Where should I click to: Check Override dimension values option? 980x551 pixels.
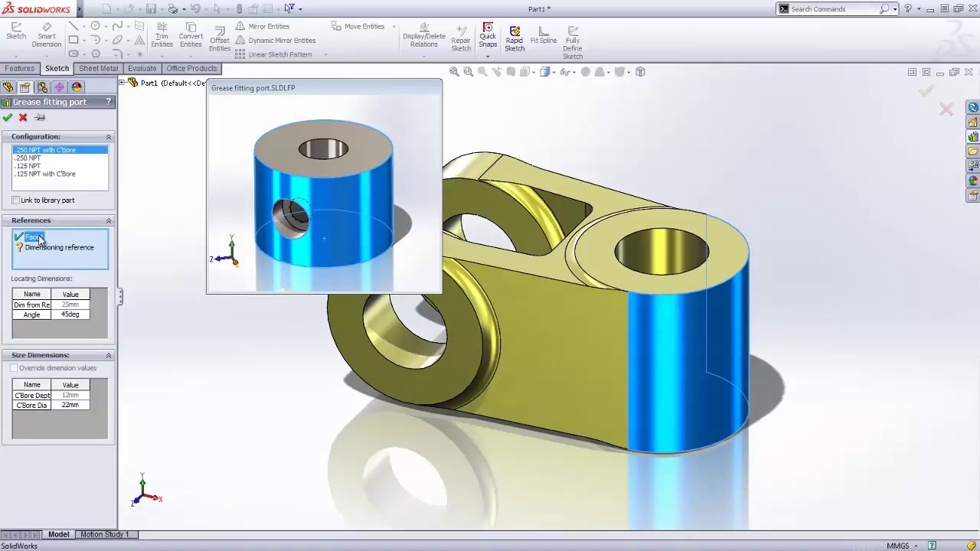(x=15, y=368)
